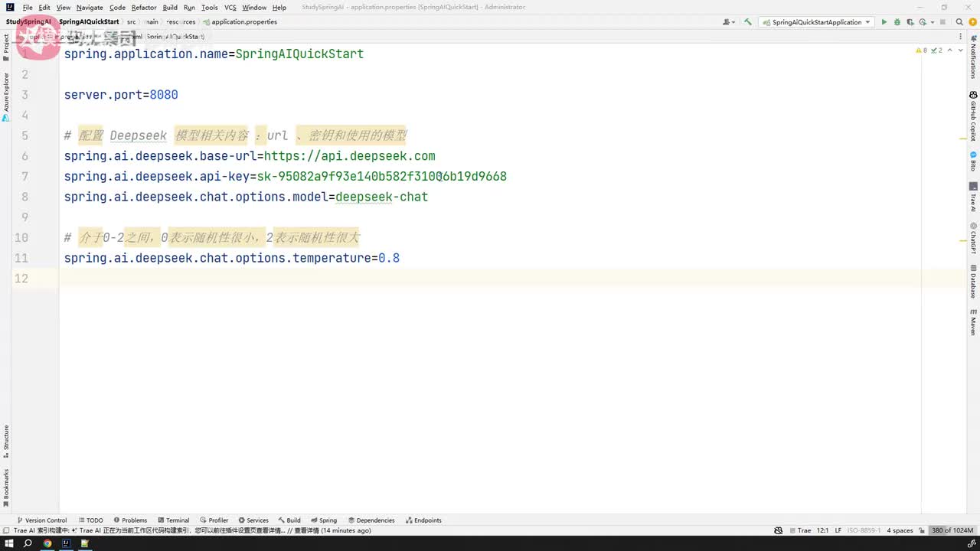The height and width of the screenshot is (551, 980).
Task: Open Chrome from the taskbar
Action: 47,543
